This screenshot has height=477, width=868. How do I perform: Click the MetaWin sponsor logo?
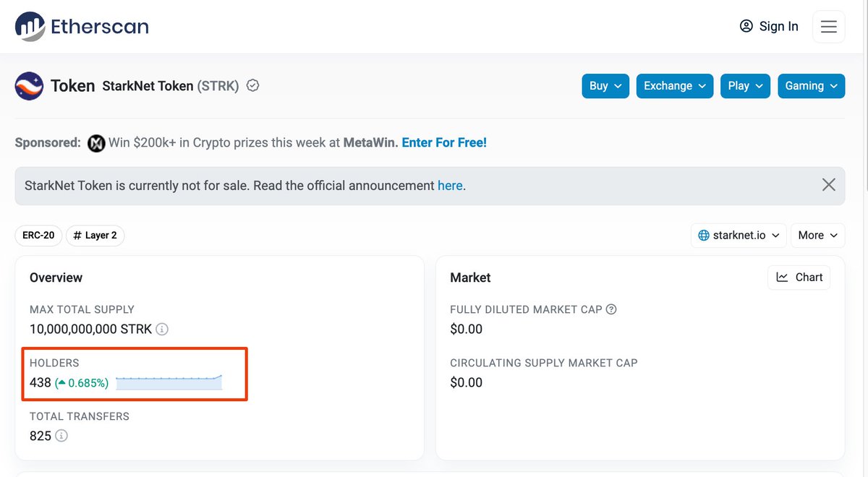pos(96,143)
